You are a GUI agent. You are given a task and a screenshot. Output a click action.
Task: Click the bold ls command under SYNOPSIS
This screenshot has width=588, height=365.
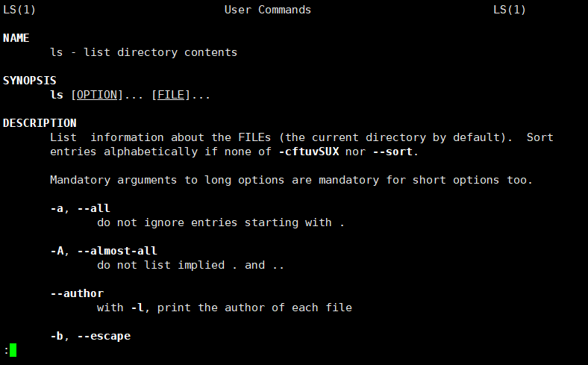(x=56, y=95)
